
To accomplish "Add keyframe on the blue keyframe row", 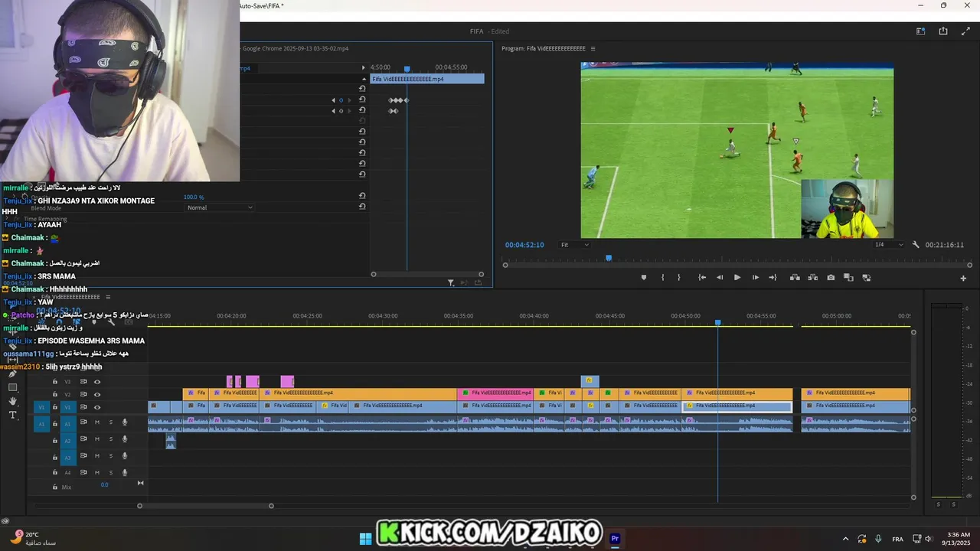I will 341,100.
